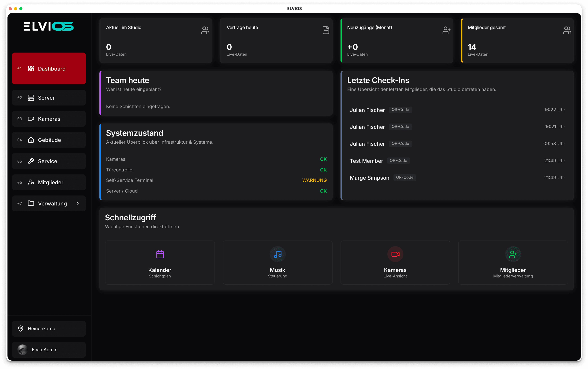Image resolution: width=588 pixels, height=369 pixels.
Task: Click the green Mitglieder icon in Schnellzugriff
Action: click(x=513, y=254)
